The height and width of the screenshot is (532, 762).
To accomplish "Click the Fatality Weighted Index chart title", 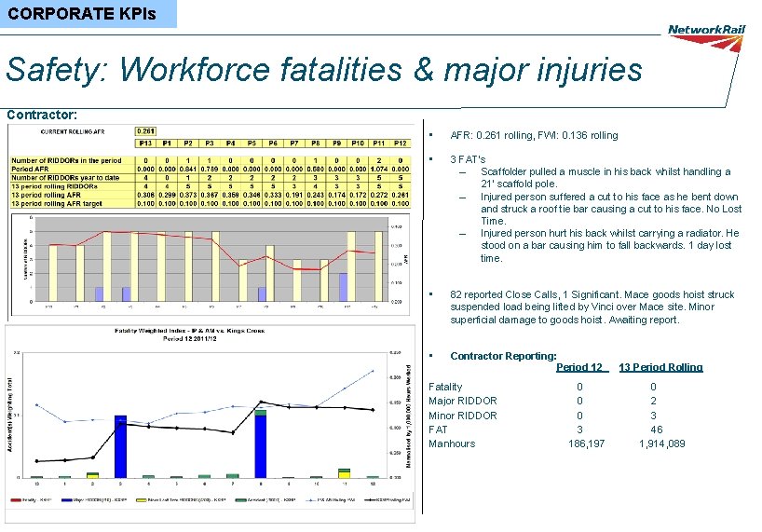I will 189,331.
